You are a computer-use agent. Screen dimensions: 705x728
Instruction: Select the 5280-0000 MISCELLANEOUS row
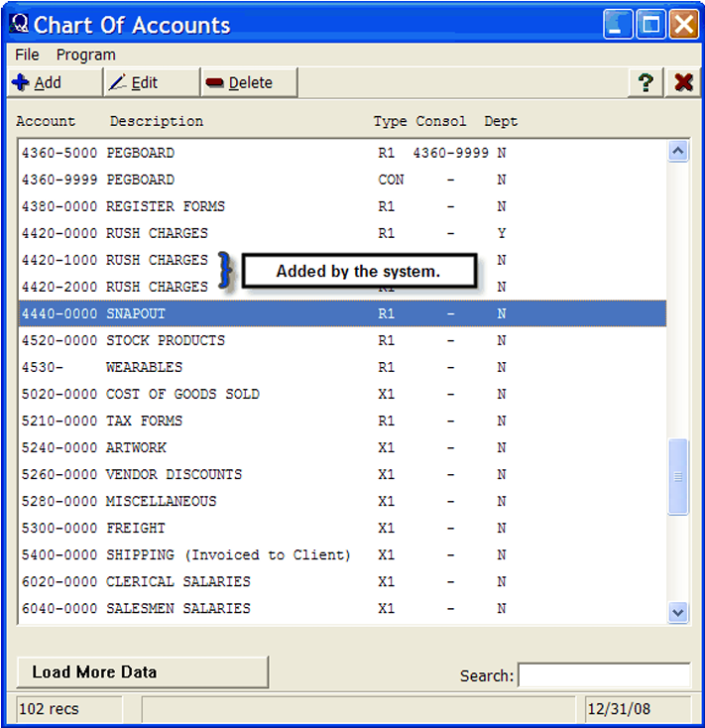point(342,501)
